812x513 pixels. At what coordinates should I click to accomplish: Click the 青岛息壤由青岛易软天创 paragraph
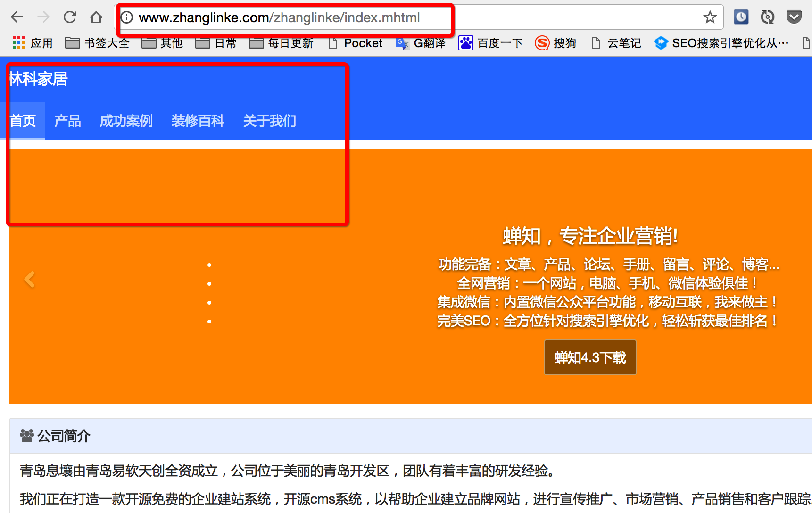click(288, 471)
